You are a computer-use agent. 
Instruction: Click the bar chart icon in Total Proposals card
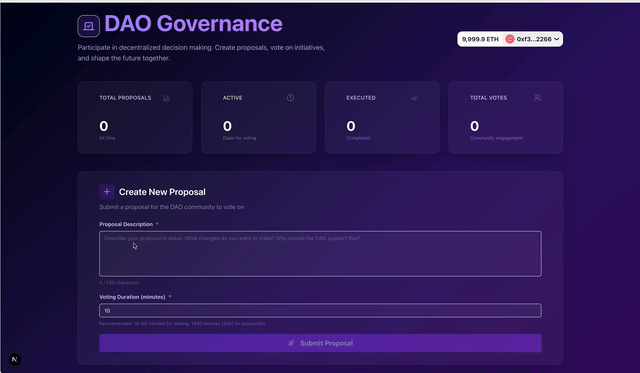(x=167, y=98)
